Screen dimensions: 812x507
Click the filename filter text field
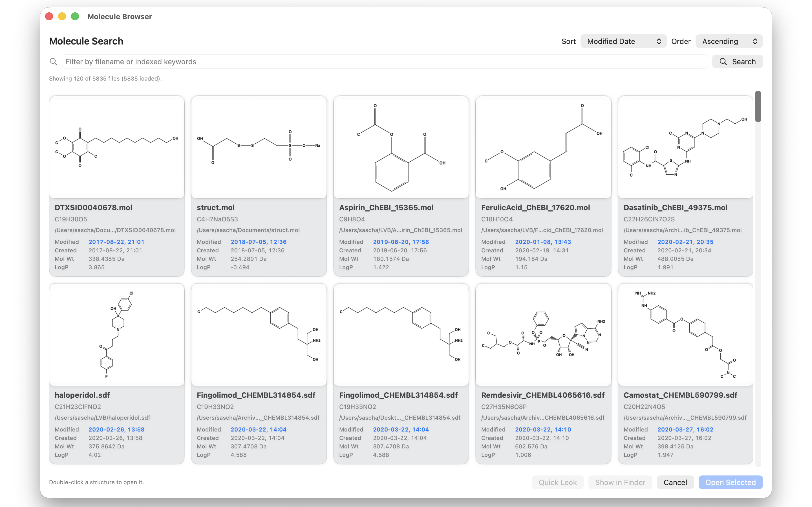click(x=385, y=62)
